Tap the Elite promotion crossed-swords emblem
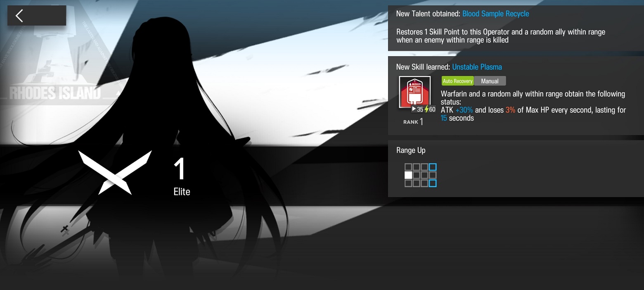Screen dimensions: 644x290 (115, 172)
